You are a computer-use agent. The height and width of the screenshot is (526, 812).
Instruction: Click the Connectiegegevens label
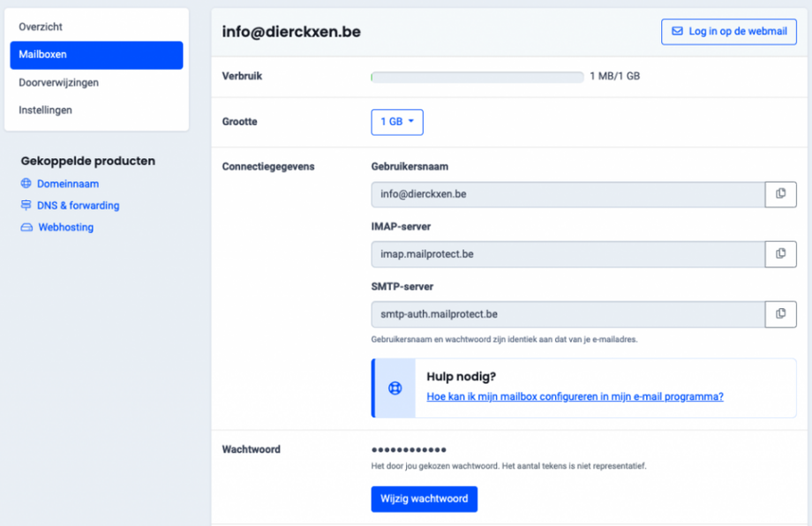coord(268,167)
